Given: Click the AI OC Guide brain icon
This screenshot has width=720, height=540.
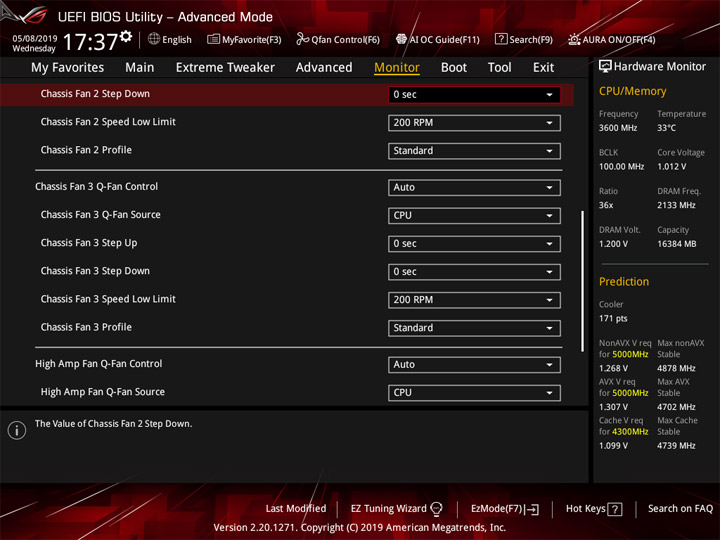Looking at the screenshot, I should point(401,39).
